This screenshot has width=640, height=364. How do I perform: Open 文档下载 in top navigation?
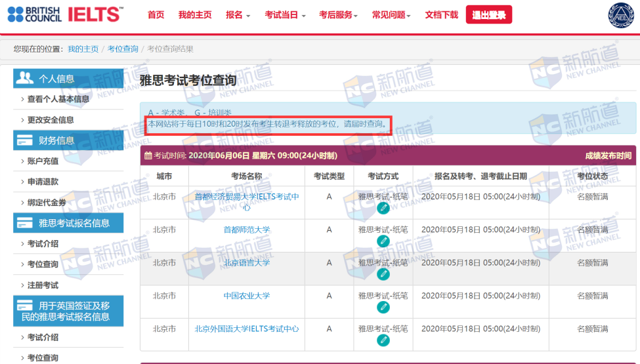441,15
